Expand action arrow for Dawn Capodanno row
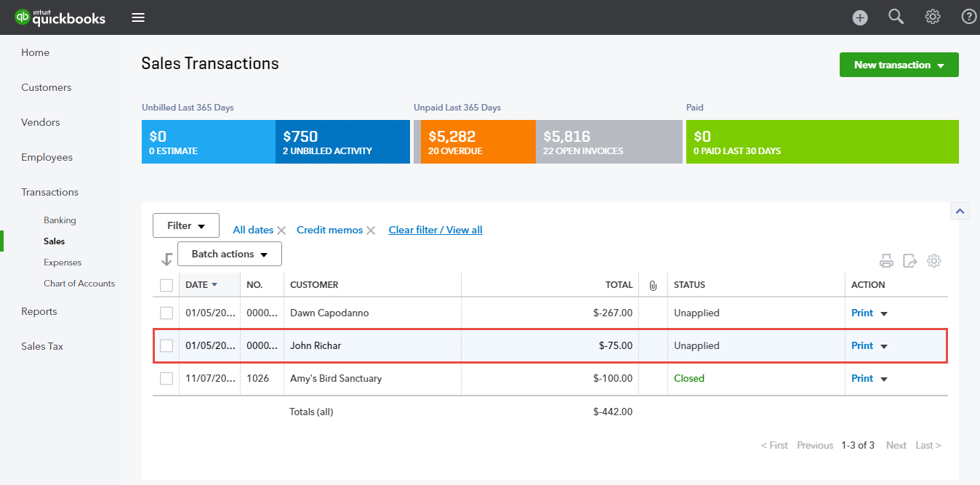The image size is (980, 485). (x=884, y=314)
